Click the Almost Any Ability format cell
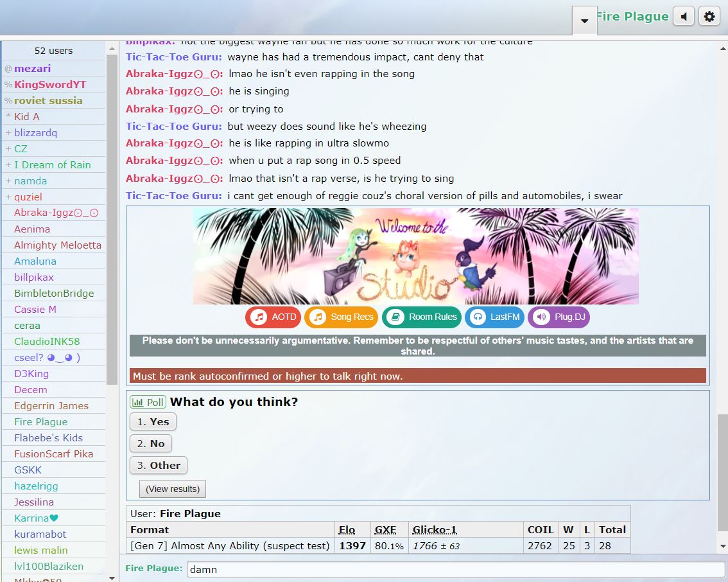The width and height of the screenshot is (728, 582). point(230,546)
